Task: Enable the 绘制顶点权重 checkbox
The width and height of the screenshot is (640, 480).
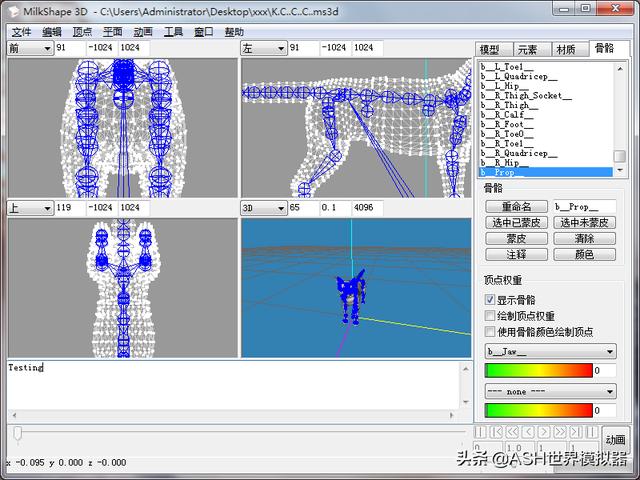Action: (489, 315)
